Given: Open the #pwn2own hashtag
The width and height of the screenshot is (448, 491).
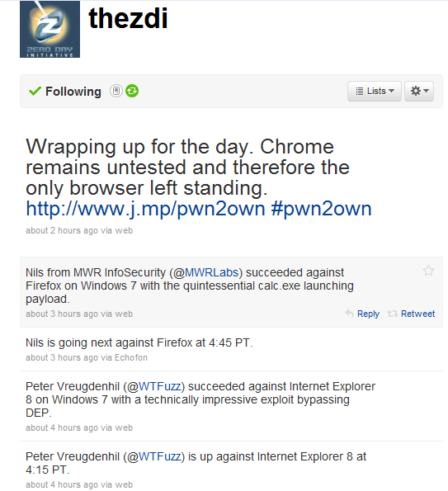Looking at the screenshot, I should pyautogui.click(x=322, y=209).
